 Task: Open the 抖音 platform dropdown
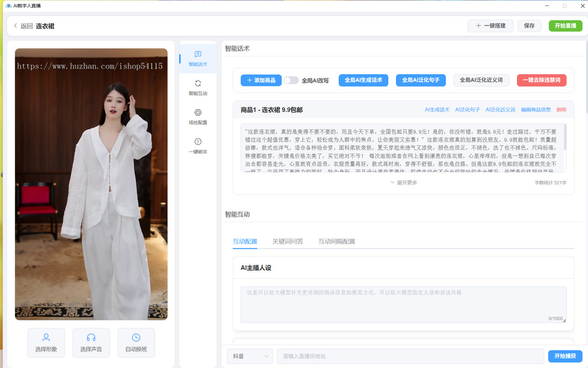point(250,356)
